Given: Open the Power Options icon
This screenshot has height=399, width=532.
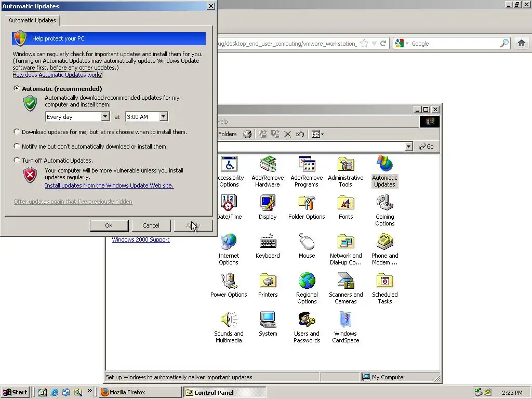Looking at the screenshot, I should [x=229, y=285].
